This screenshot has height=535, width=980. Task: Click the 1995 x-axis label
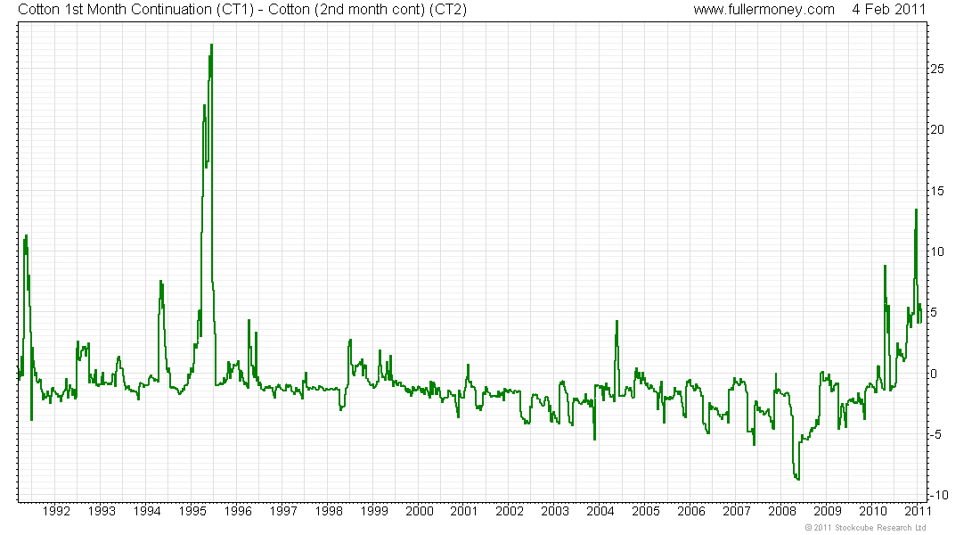192,511
